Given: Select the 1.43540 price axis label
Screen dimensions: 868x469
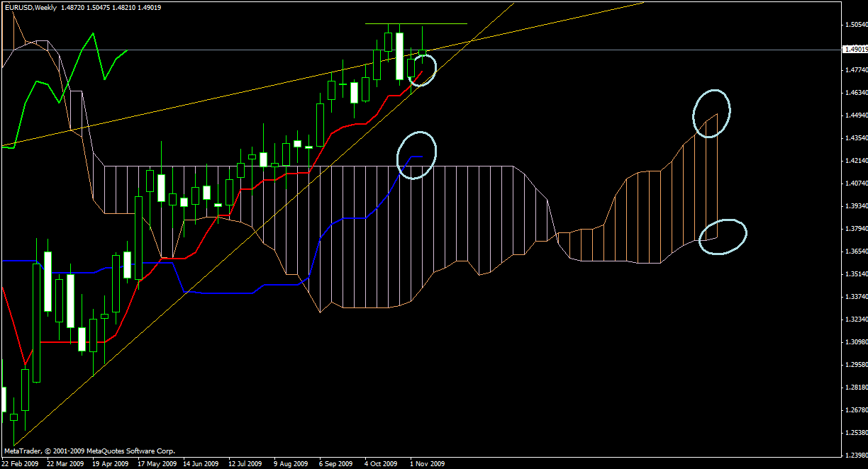Looking at the screenshot, I should [x=857, y=138].
